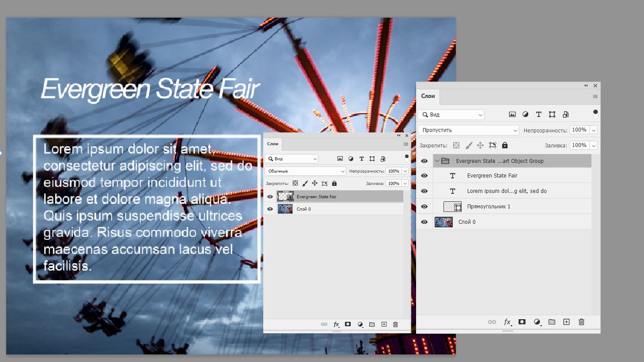Hide Слой 0 in small panel
Screen dimensions: 644x362
270,209
